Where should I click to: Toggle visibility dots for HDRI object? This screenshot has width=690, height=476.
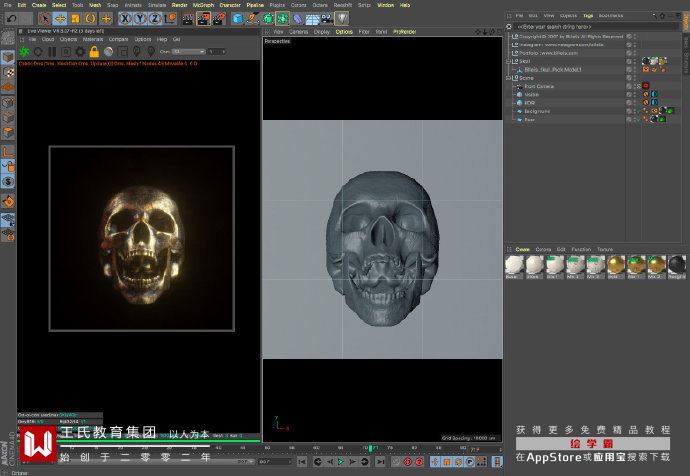pos(634,103)
